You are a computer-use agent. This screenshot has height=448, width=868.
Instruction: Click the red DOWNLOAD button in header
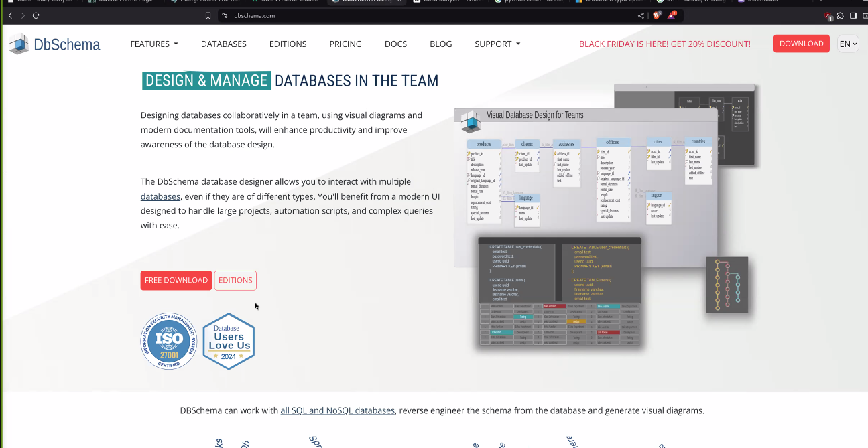[801, 44]
